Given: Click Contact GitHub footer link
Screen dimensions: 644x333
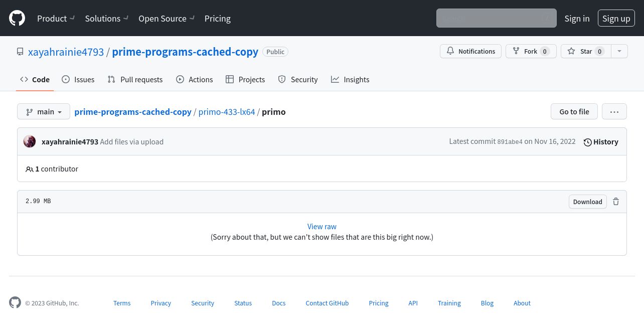Looking at the screenshot, I should coord(327,303).
